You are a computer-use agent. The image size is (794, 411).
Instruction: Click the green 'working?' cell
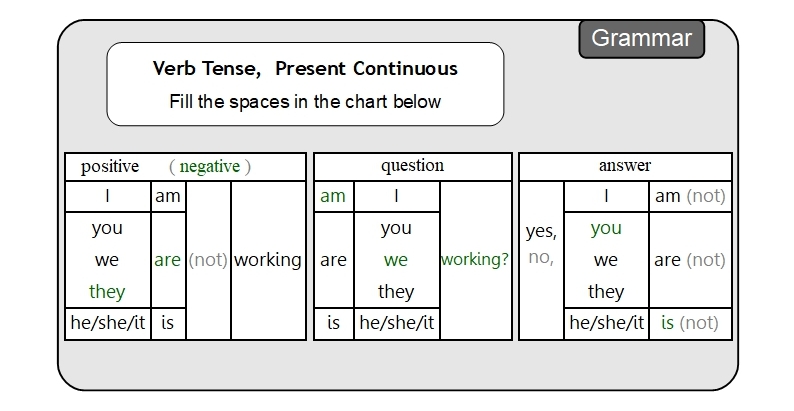point(475,260)
